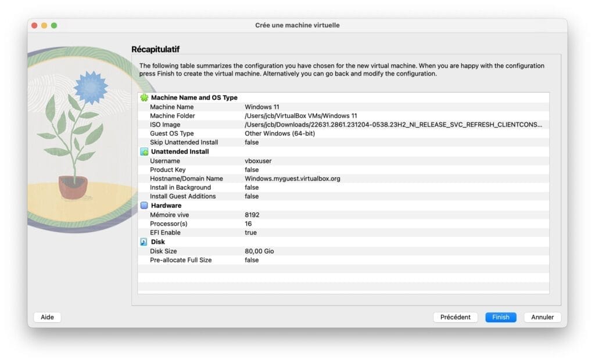Viewport: 595px width, 364px height.
Task: Minimize the window with the yellow button
Action: tap(44, 26)
